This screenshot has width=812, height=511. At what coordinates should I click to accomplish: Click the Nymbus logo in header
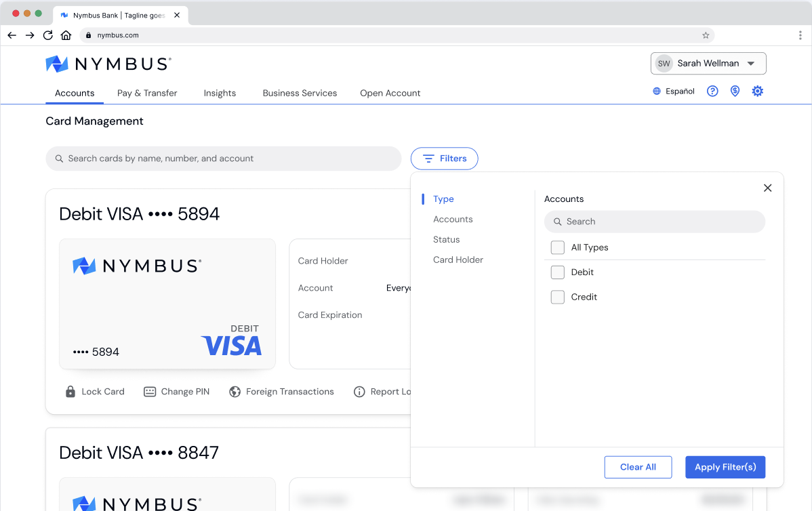[x=108, y=64]
